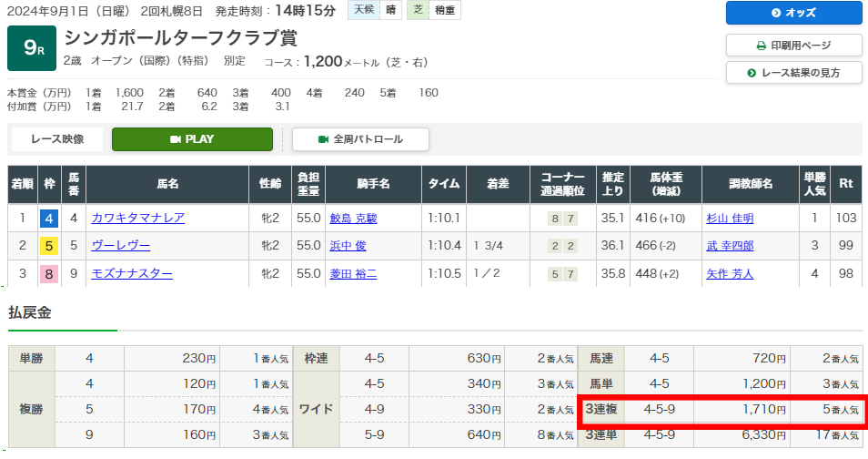
Task: Click the 馬連 payout label
Action: (601, 359)
